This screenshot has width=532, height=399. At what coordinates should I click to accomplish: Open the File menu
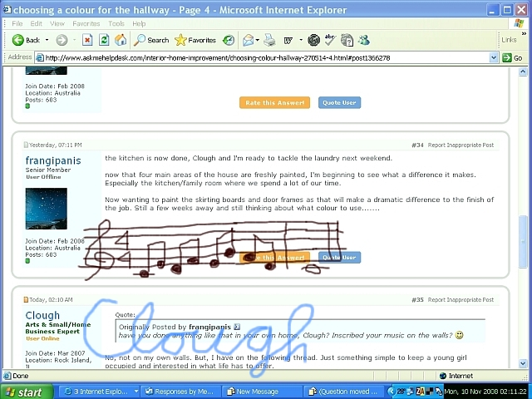coord(17,23)
